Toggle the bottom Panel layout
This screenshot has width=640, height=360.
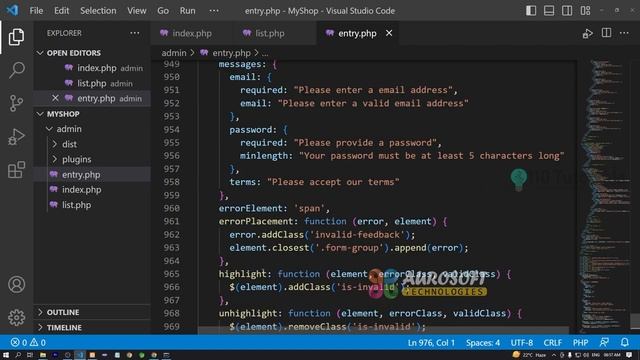coord(549,11)
